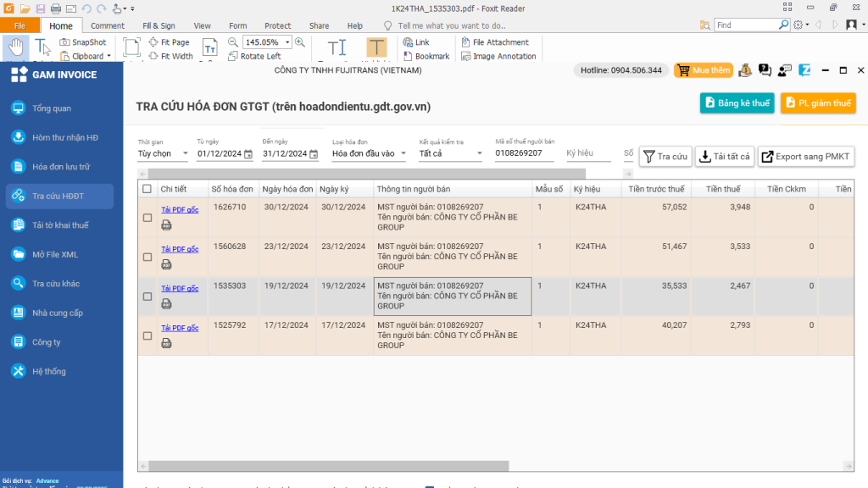Select the Hand tool in Foxit ribbon
Screen dimensions: 868x488
(15, 48)
